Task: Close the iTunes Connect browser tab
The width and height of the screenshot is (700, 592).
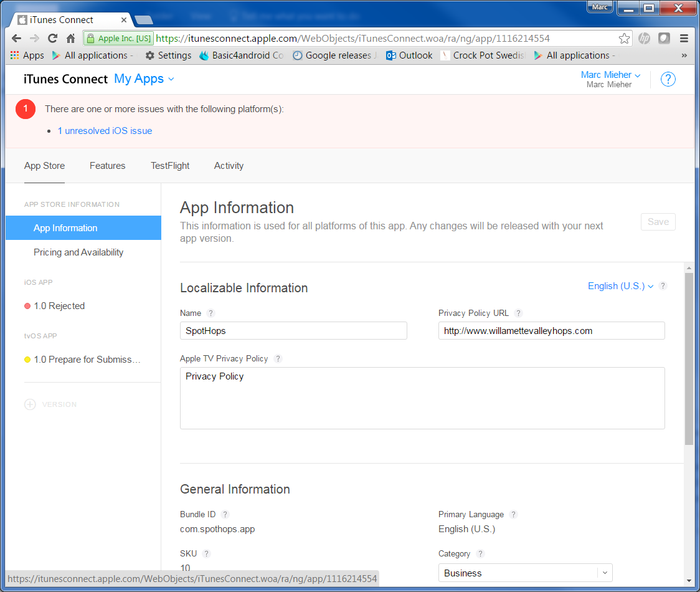Action: [124, 20]
